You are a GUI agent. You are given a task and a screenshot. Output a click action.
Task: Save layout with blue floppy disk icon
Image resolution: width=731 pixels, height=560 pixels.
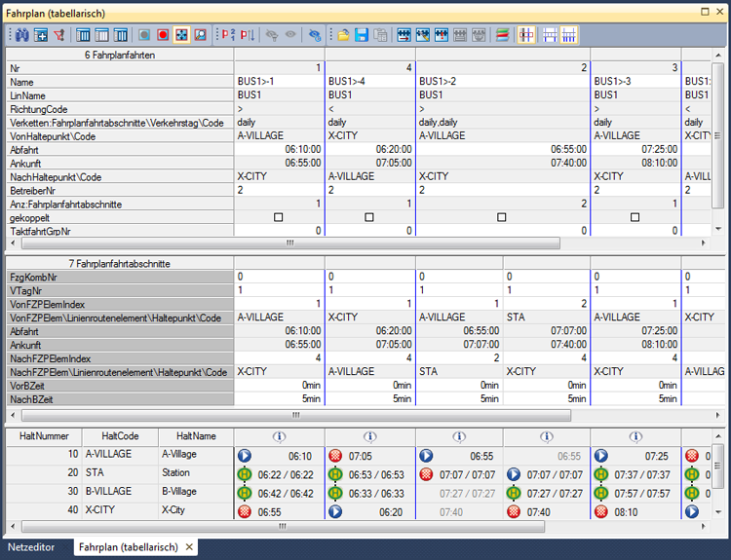coord(362,34)
